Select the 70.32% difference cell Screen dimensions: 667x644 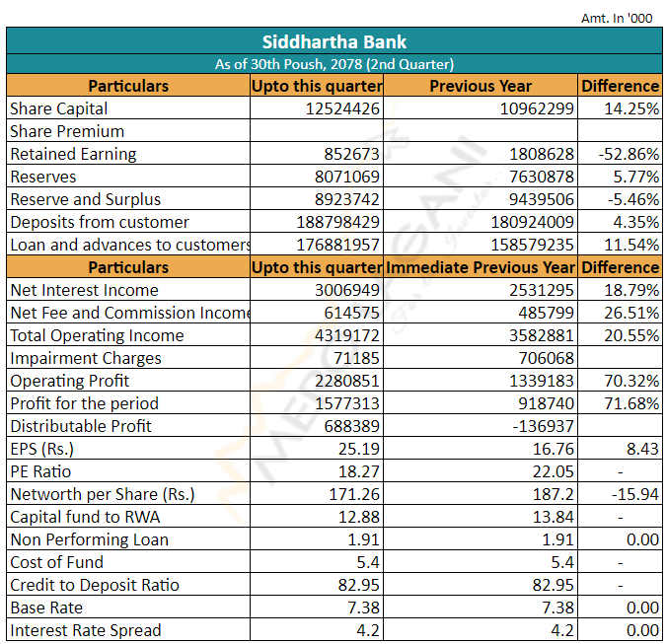coord(620,381)
